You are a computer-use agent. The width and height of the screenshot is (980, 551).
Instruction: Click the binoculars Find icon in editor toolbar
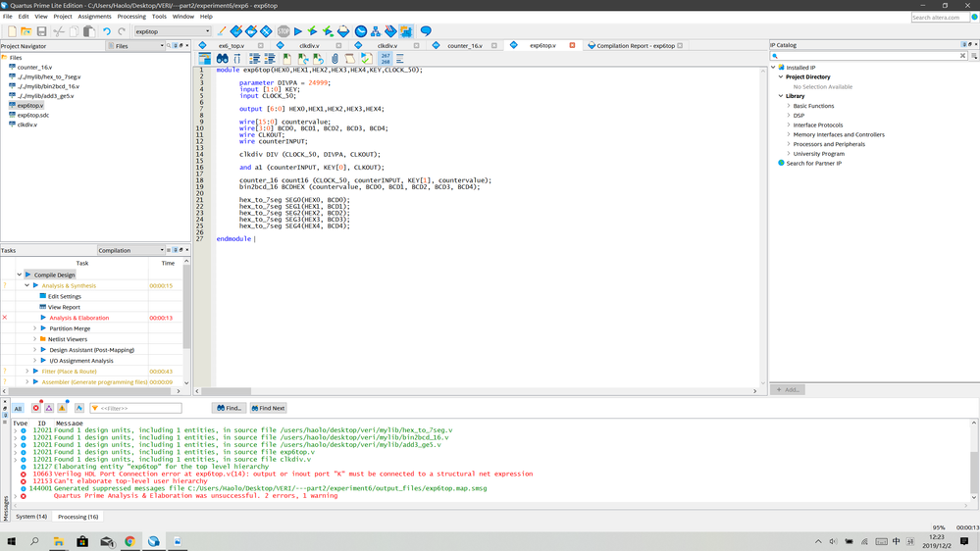click(222, 59)
